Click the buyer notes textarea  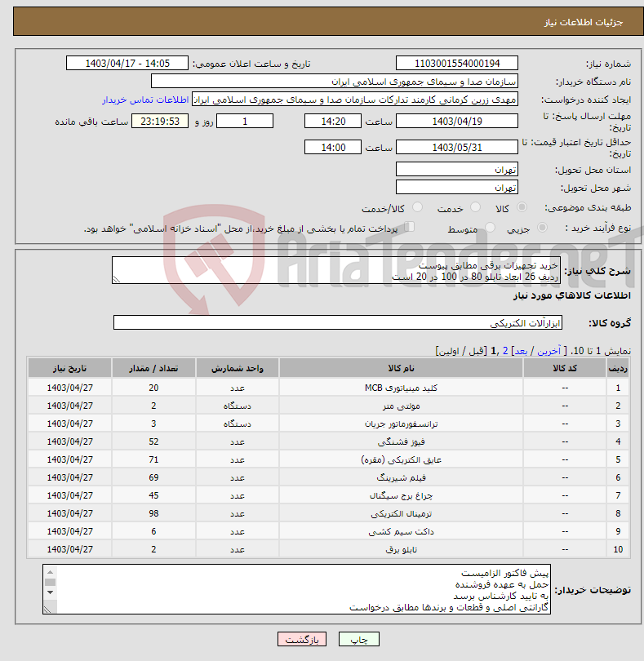click(x=296, y=589)
